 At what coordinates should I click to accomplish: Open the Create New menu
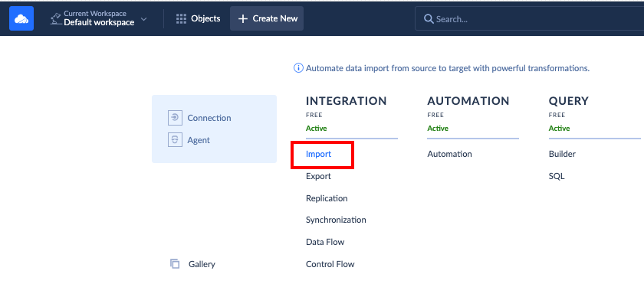267,18
